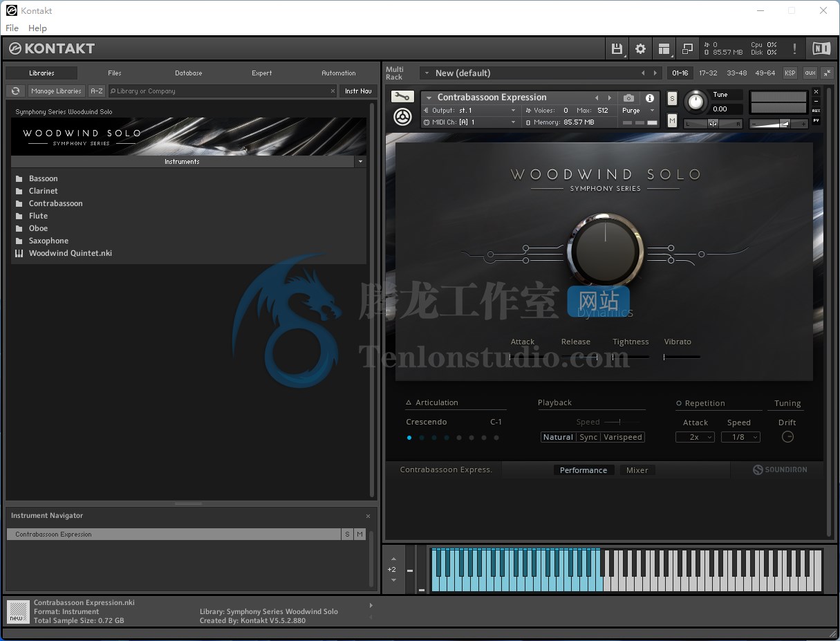840x641 pixels.
Task: Show rack channels 17-32 page
Action: click(x=708, y=73)
